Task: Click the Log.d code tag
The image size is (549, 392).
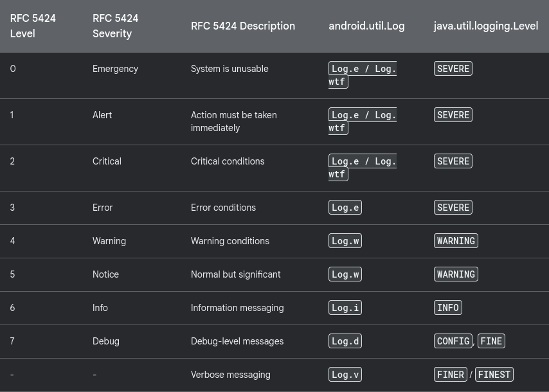Action: point(345,341)
